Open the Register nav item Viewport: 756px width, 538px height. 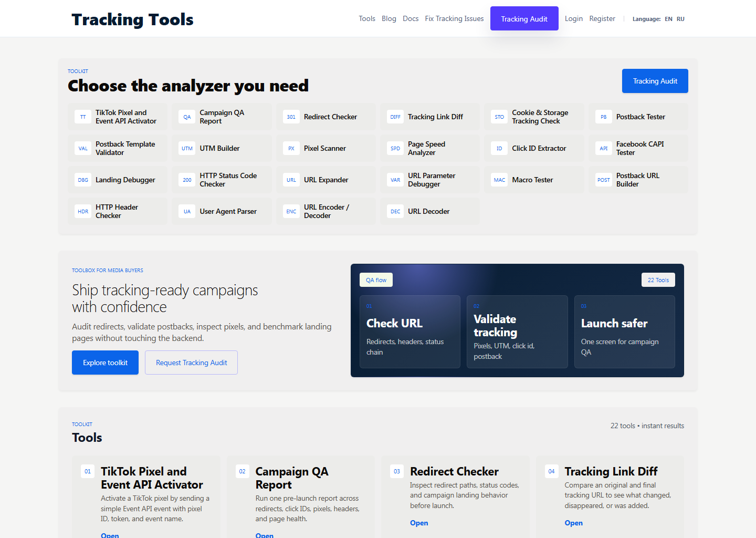point(602,18)
